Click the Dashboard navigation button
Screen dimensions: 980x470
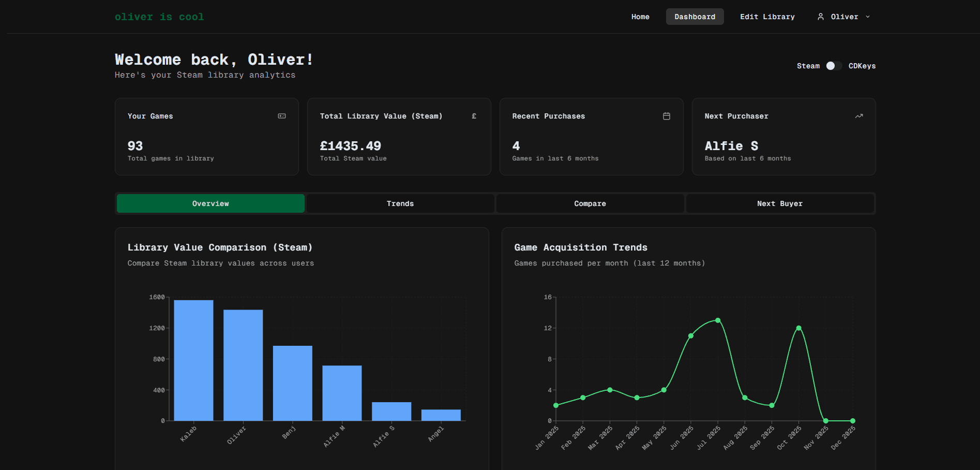[695, 17]
